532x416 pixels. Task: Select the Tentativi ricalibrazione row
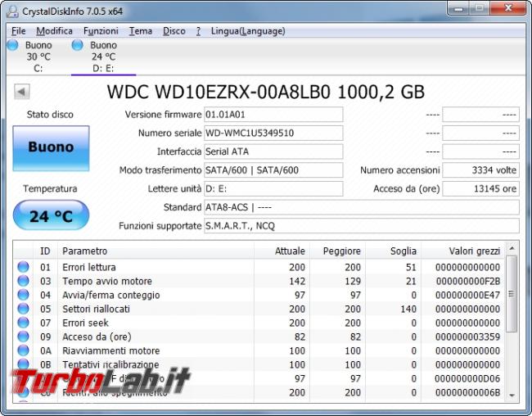click(259, 364)
